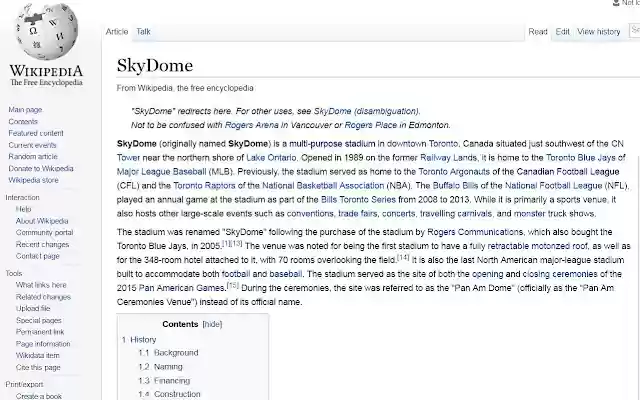Open the Edit tab
This screenshot has height=400, width=640.
[x=562, y=31]
